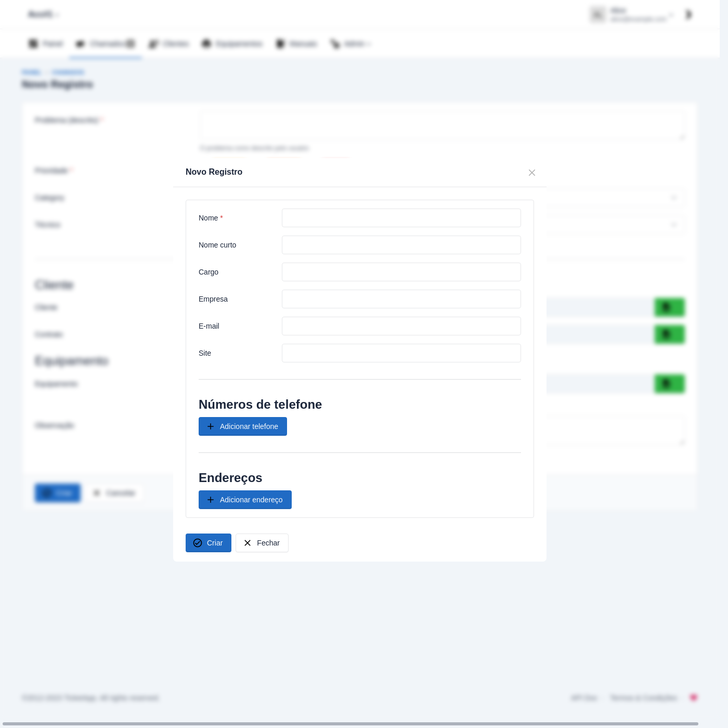728x728 pixels.
Task: Add a phone with Adicionar telefone
Action: (243, 426)
